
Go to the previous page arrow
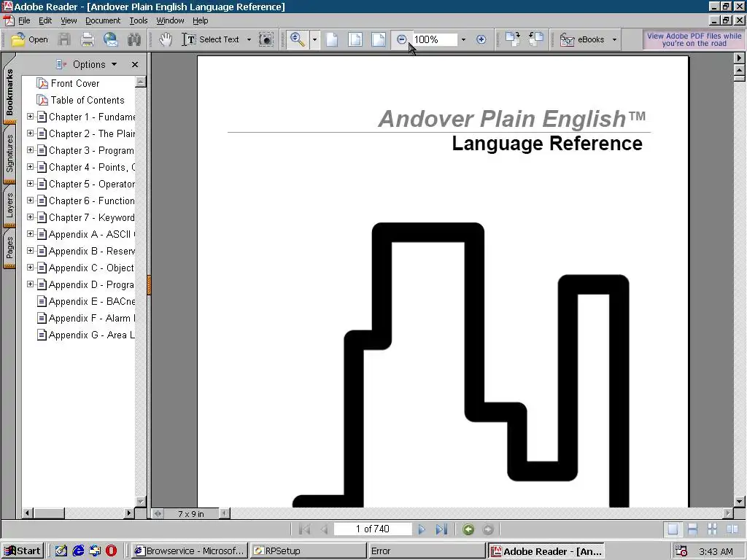[x=324, y=529]
